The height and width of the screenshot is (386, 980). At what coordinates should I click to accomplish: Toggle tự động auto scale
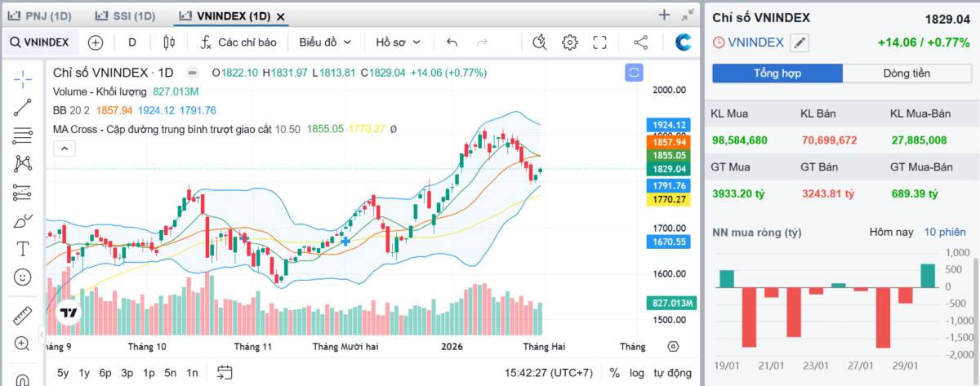click(672, 373)
